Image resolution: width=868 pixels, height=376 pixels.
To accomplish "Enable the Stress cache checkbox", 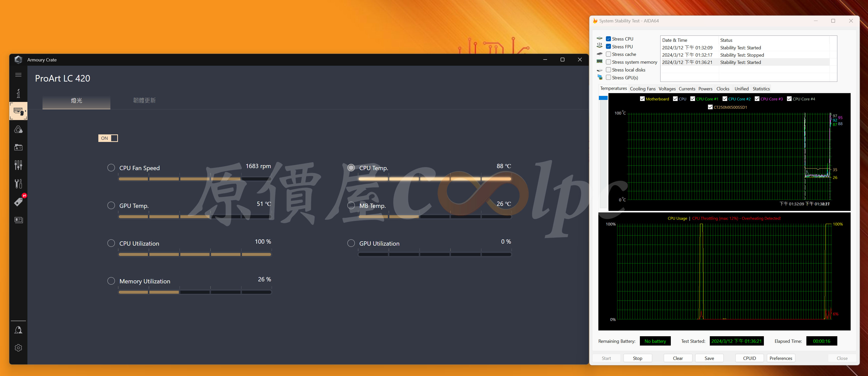I will (608, 54).
